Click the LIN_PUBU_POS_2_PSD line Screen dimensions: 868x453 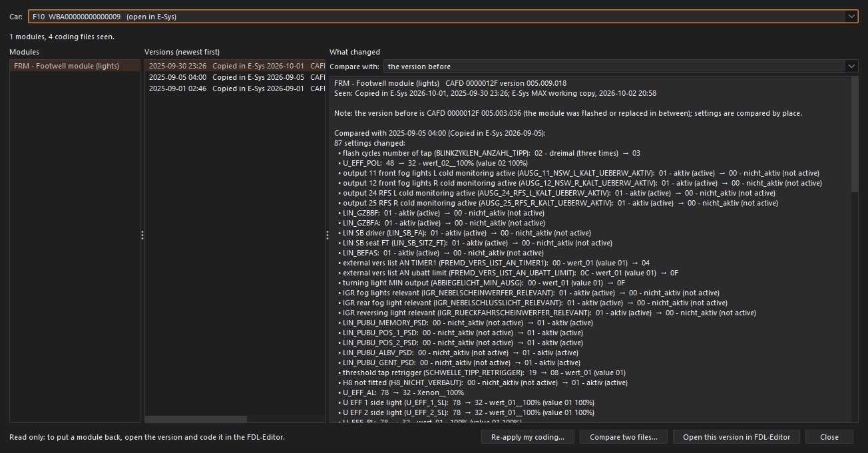coord(460,343)
